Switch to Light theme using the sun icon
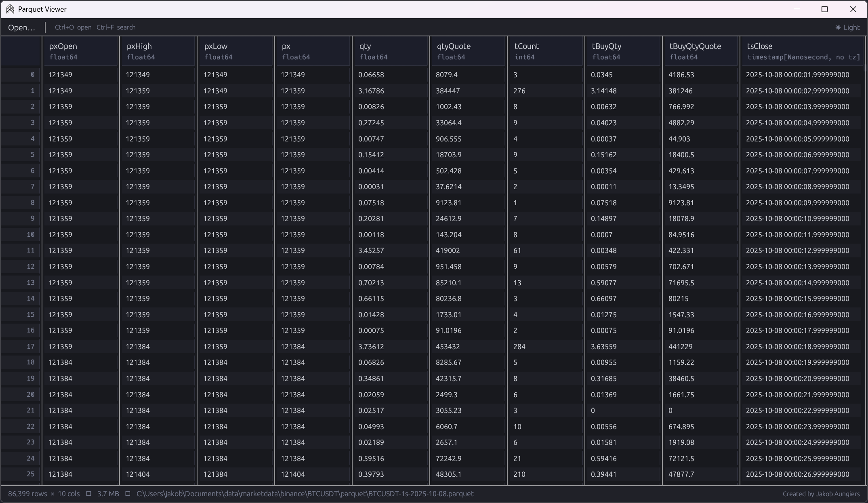 847,27
